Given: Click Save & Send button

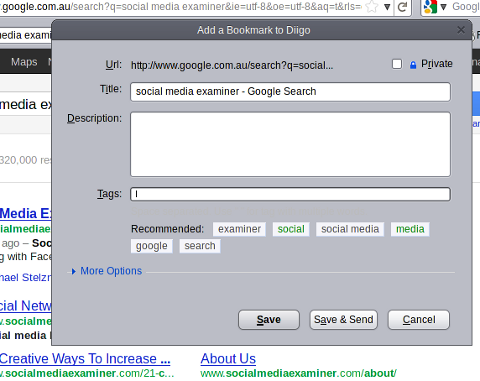Looking at the screenshot, I should pyautogui.click(x=343, y=320).
